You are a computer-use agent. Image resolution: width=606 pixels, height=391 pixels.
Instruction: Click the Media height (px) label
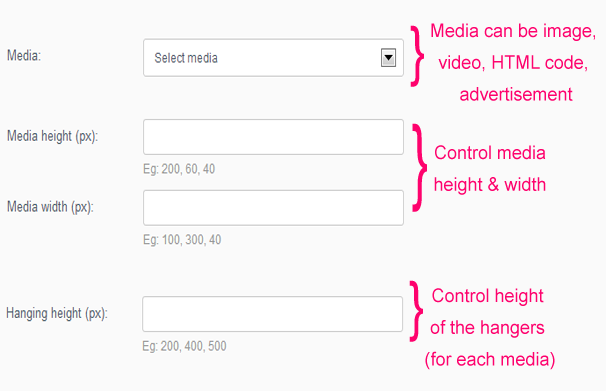53,136
